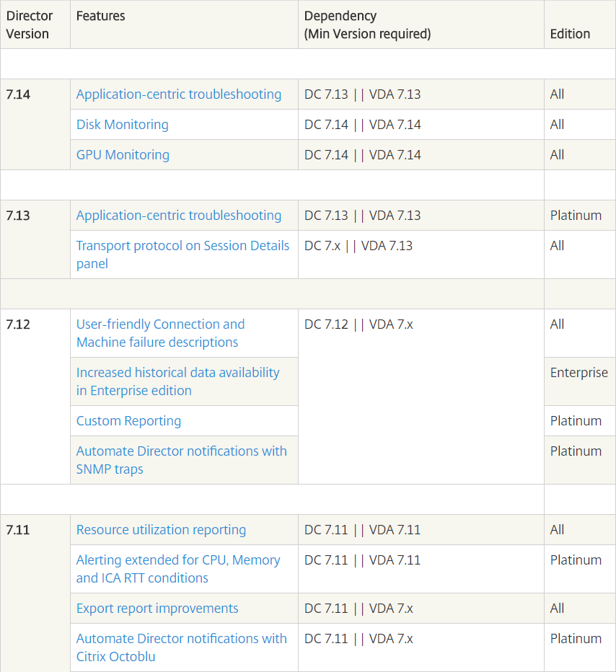Select the DC 7.12 || VDA 7.x cell
The height and width of the screenshot is (672, 616).
click(421, 397)
